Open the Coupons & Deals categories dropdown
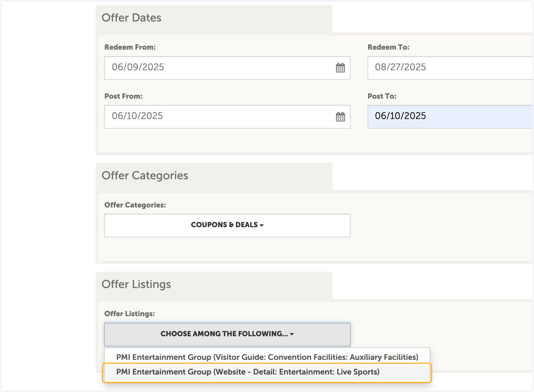534x392 pixels. (227, 225)
